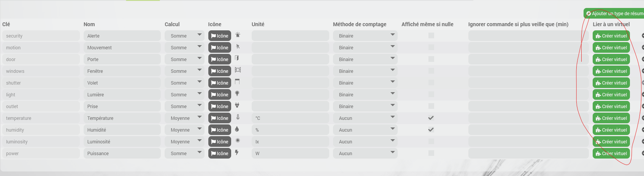This screenshot has height=176, width=644.
Task: Uncheck 'Affiché même si nulle' for temperature
Action: 431,118
